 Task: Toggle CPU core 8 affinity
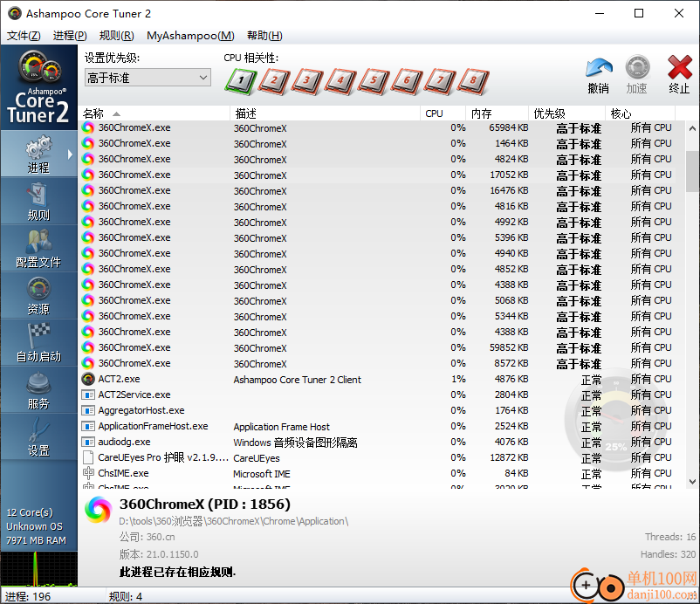click(x=473, y=81)
